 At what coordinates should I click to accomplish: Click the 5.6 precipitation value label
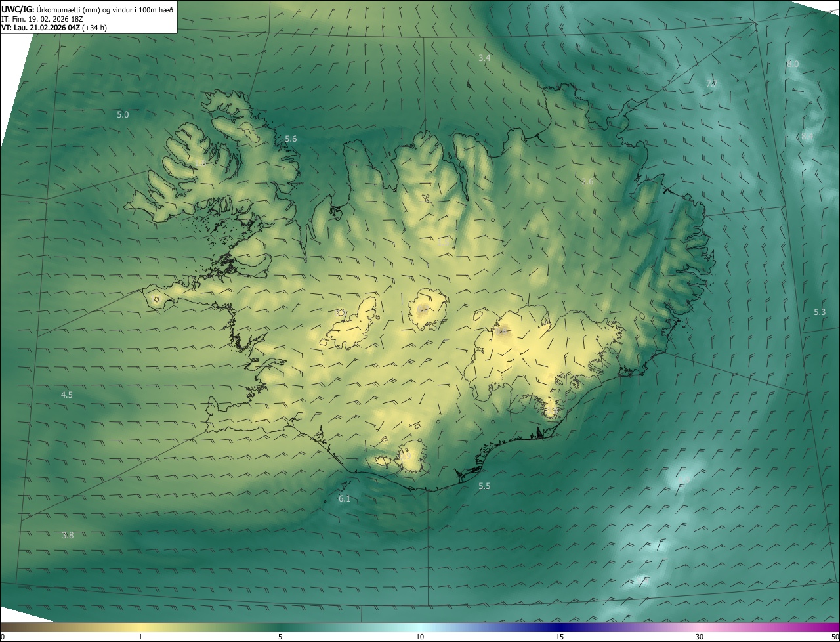click(x=291, y=139)
